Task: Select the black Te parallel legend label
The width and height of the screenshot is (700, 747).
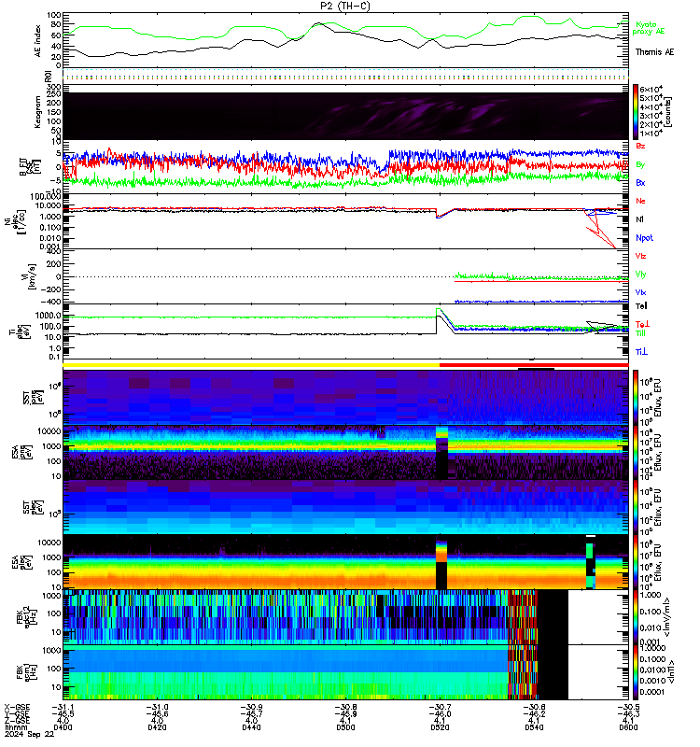Action: pyautogui.click(x=641, y=306)
